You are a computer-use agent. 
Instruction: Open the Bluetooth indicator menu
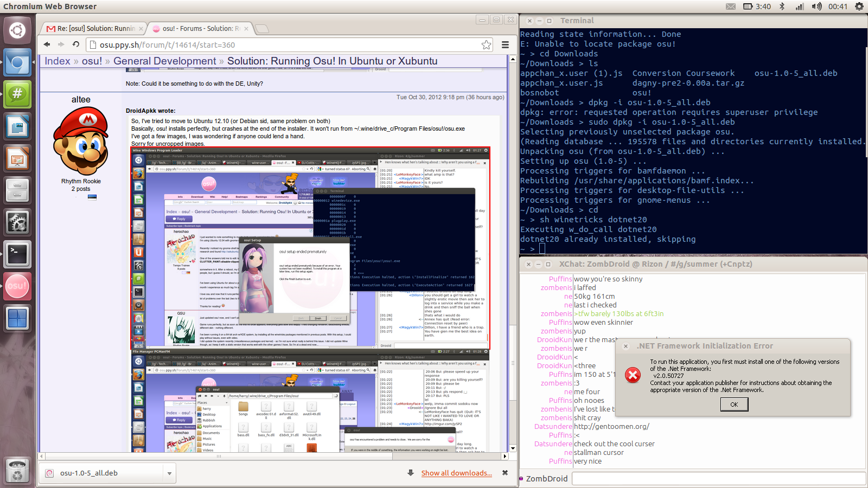coord(782,7)
